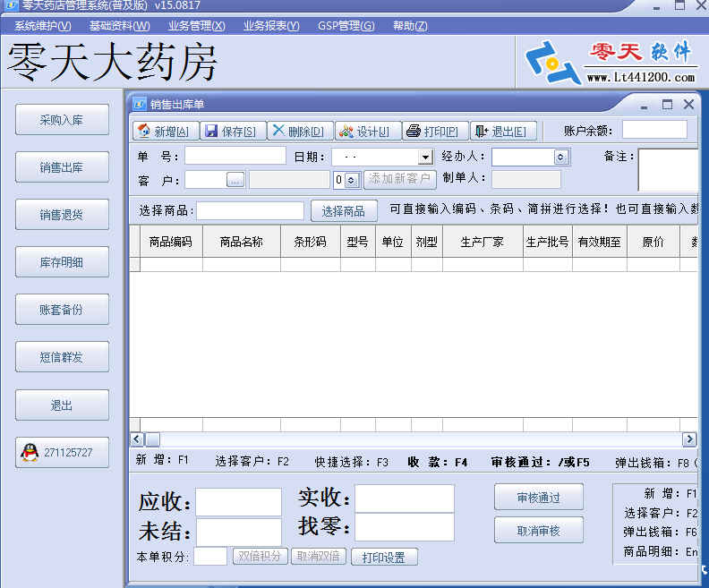
Task: Click the 商品名称 column header
Action: (x=242, y=242)
